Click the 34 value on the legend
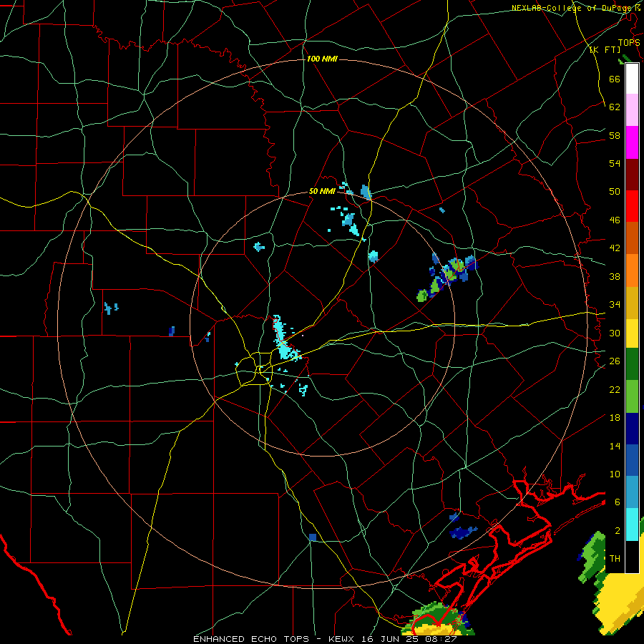 pos(615,304)
